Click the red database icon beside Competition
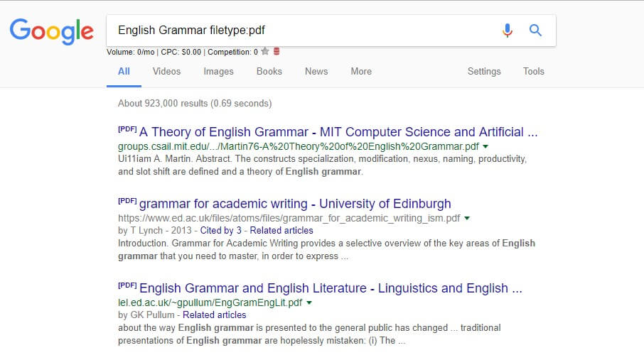644x355 pixels. click(277, 52)
